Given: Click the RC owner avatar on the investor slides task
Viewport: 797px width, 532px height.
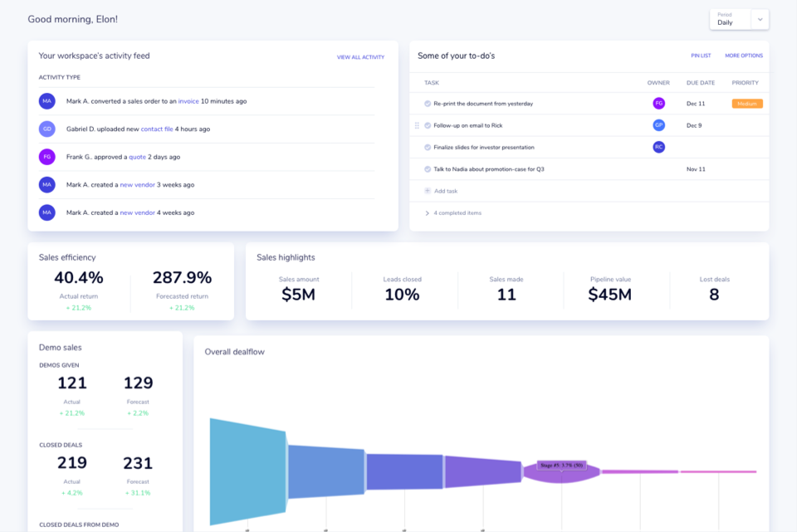Looking at the screenshot, I should click(658, 147).
